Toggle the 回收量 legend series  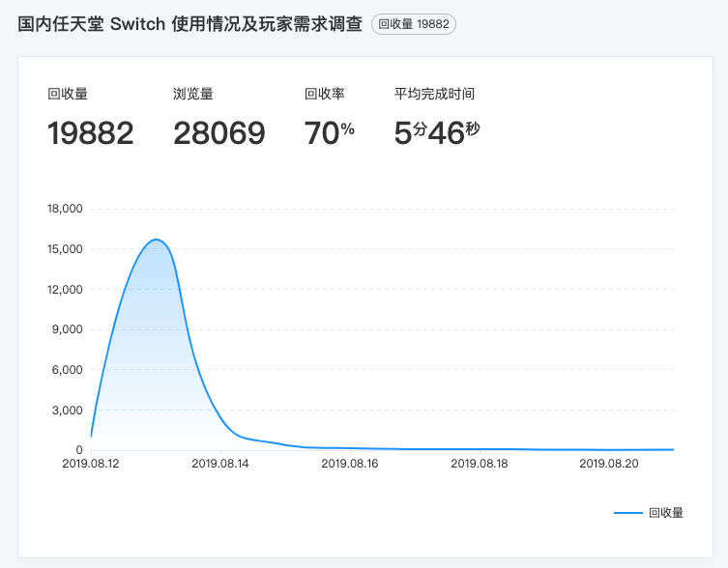pos(665,513)
